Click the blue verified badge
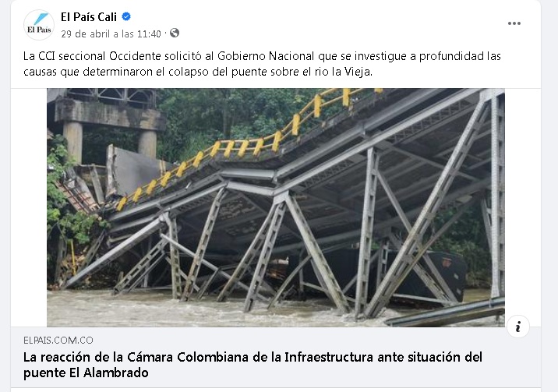This screenshot has height=392, width=558. pyautogui.click(x=126, y=16)
